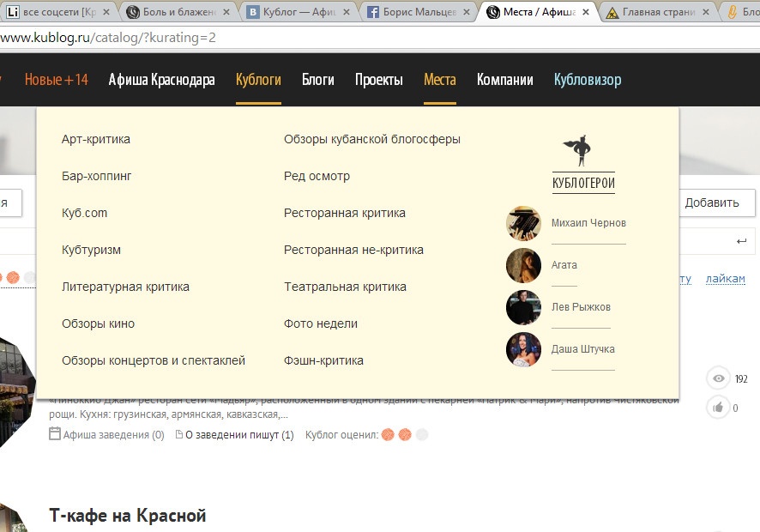Close the 'Главная страница' browser tab
Screen dimensions: 760x532
706,12
